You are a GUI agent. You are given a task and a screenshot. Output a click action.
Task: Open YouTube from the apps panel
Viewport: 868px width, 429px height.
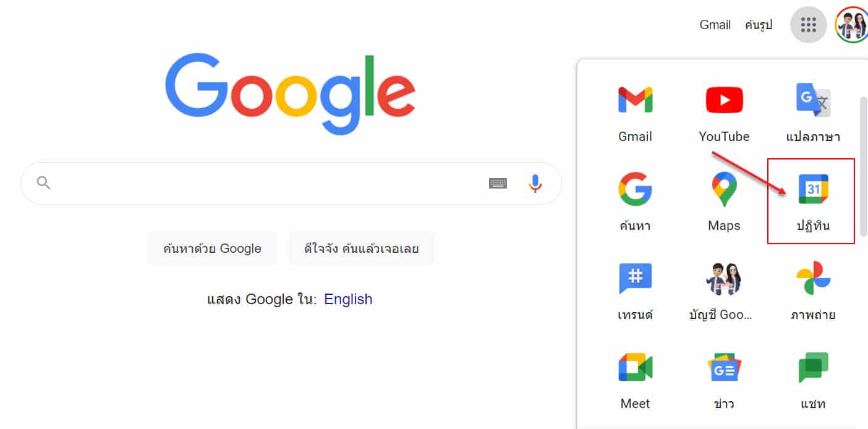tap(724, 114)
